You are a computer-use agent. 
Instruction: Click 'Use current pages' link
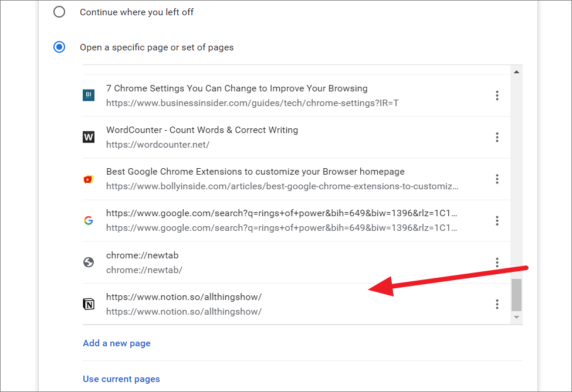point(121,379)
